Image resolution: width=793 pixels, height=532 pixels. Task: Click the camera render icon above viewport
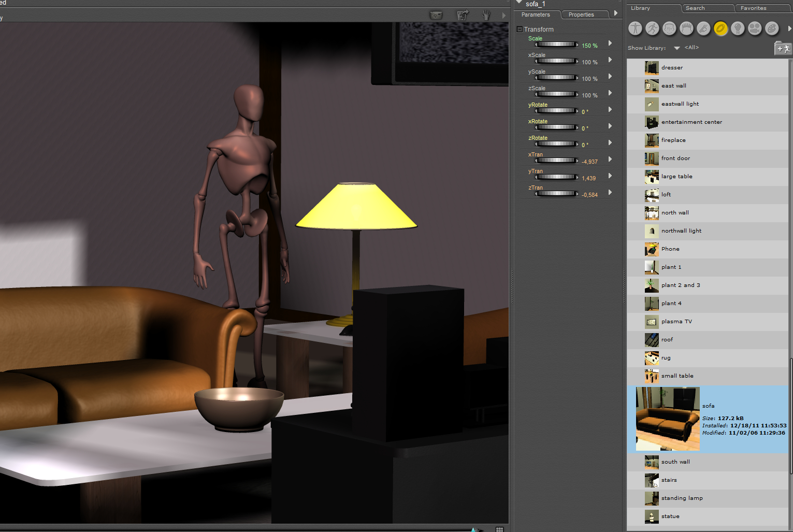click(x=436, y=15)
